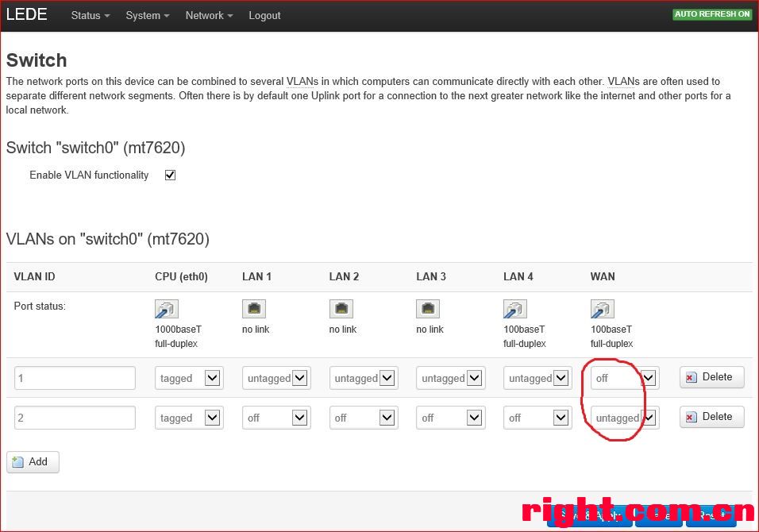Viewport: 759px width, 532px height.
Task: Toggle the AUTO REFRESH ON indicator
Action: 712,14
